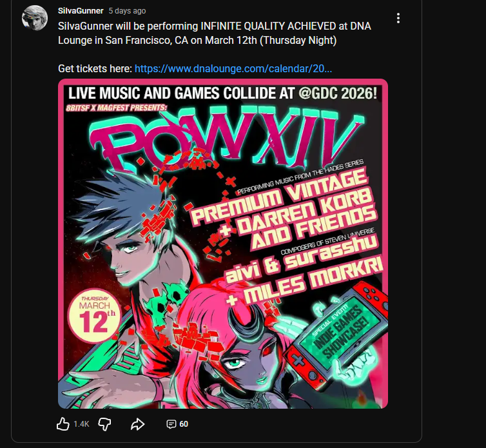Click the thumbs-up like icon

tap(63, 424)
